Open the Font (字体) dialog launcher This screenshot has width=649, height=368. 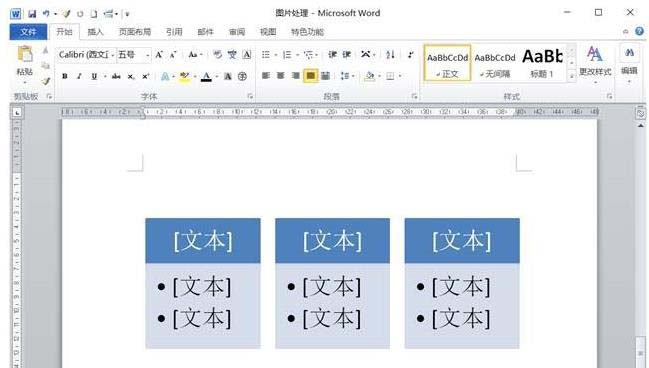(x=250, y=96)
